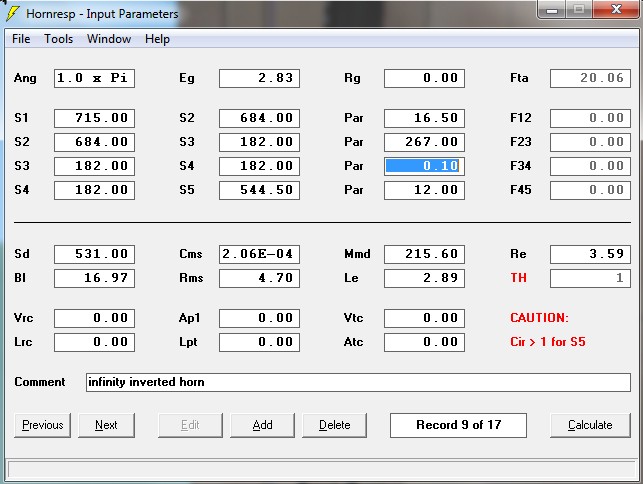Click the Hornresp lightning bolt title icon
The width and height of the screenshot is (643, 484).
pyautogui.click(x=12, y=13)
